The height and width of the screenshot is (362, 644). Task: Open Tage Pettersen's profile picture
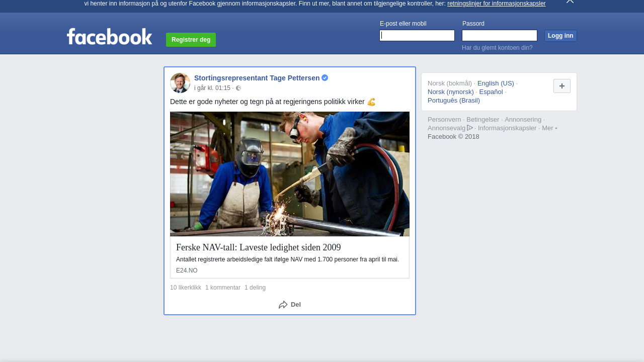coord(180,83)
